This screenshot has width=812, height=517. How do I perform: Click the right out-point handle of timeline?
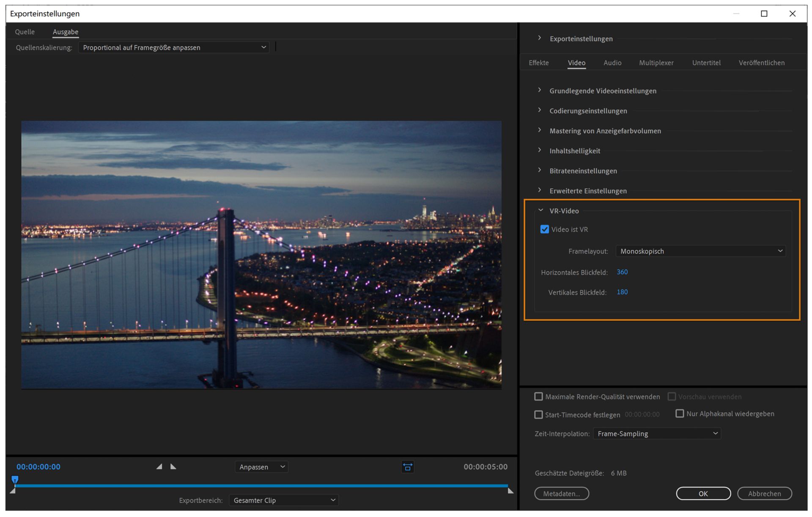(510, 491)
